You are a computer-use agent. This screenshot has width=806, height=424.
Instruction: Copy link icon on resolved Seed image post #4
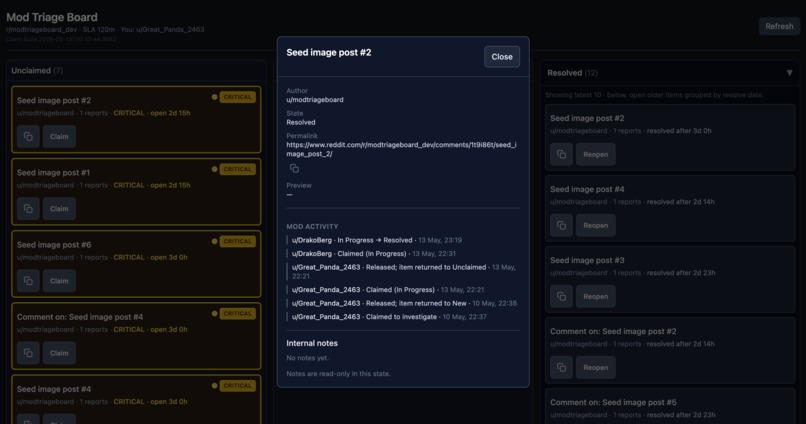point(561,226)
